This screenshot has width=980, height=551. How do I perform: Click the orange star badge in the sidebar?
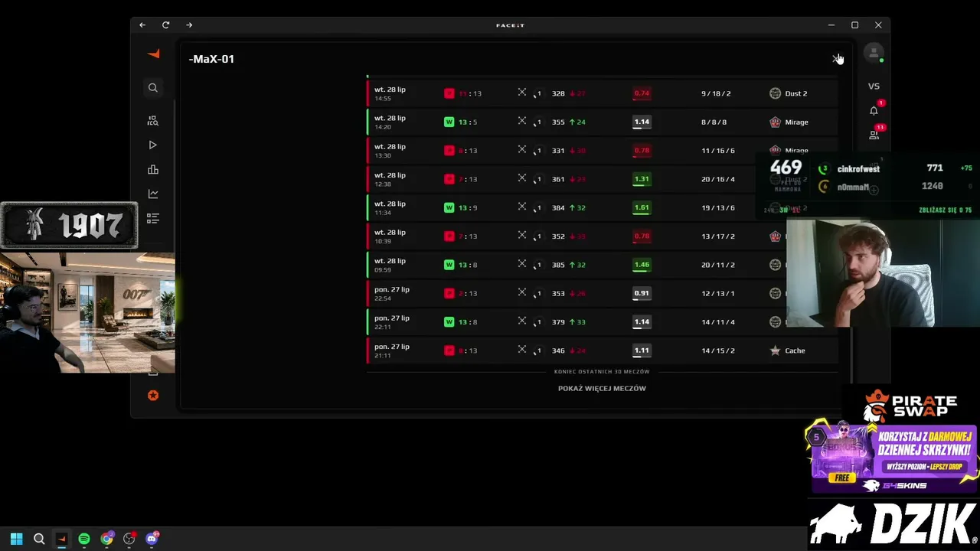click(153, 396)
